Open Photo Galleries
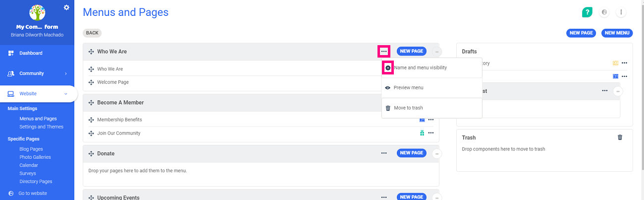The height and width of the screenshot is (200, 644). coord(35,157)
